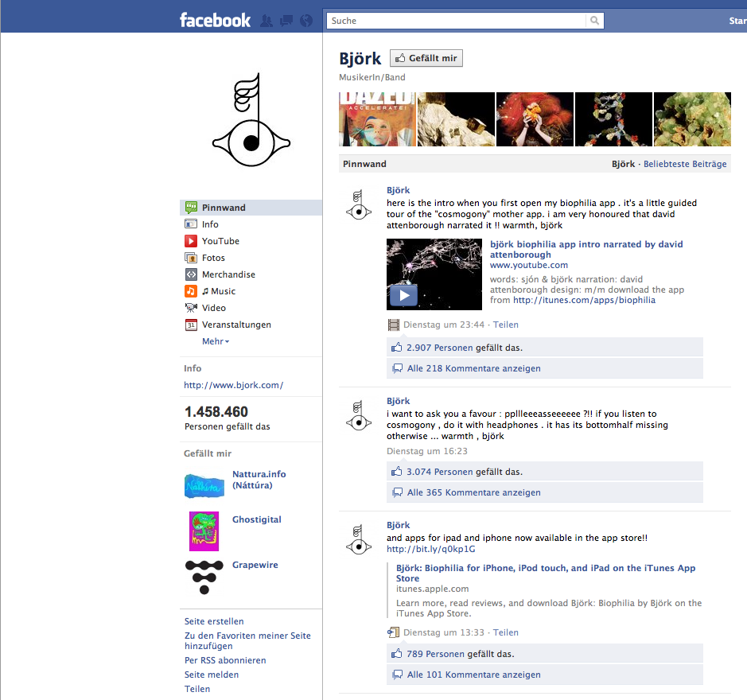Share the post from Dienstag um 13:33
Viewport: 747px width, 700px height.
point(505,632)
